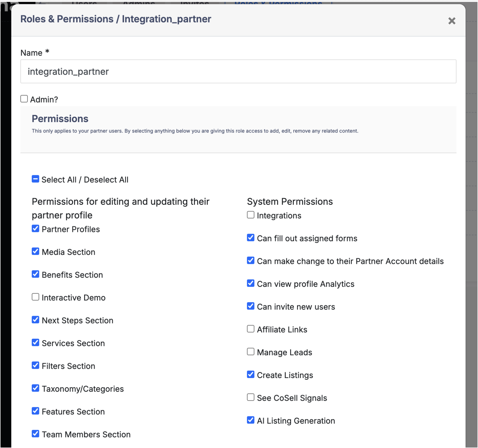
Task: Uncheck Next Steps Section
Action: (x=35, y=320)
